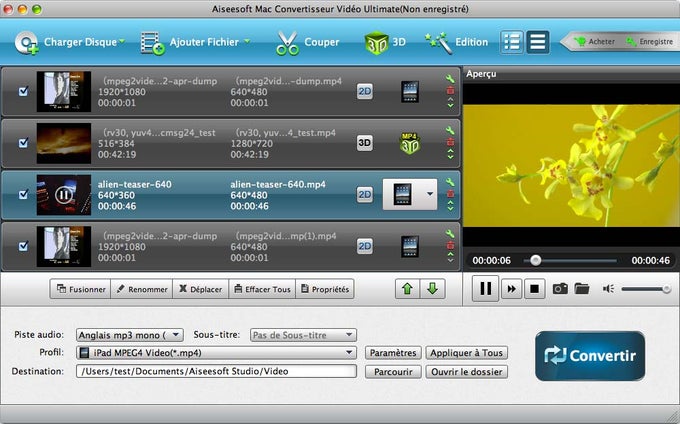
Task: Delete last apr-dump row with trash icon
Action: click(x=450, y=245)
